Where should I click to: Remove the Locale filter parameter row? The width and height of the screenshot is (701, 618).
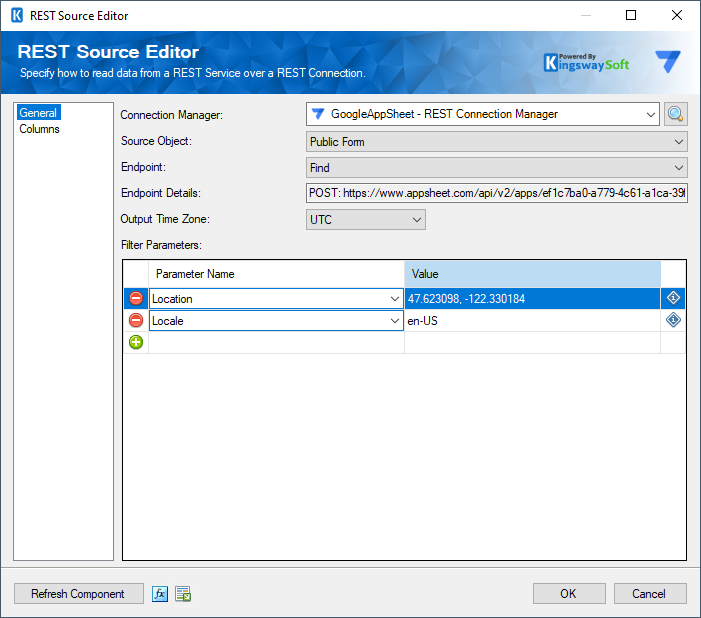point(136,320)
